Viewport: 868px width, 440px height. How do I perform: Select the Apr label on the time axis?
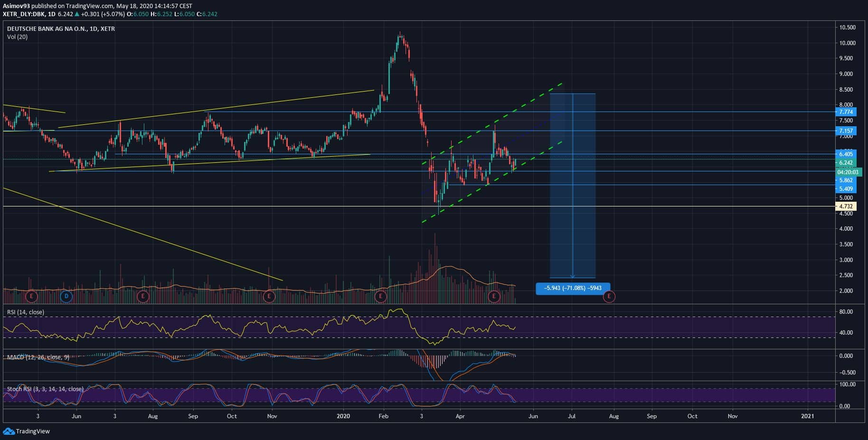(460, 416)
